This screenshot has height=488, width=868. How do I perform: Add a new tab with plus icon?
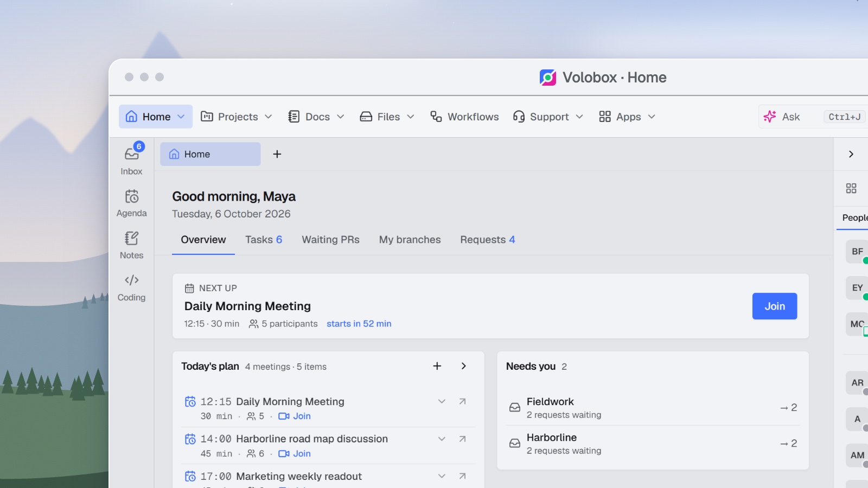tap(277, 154)
